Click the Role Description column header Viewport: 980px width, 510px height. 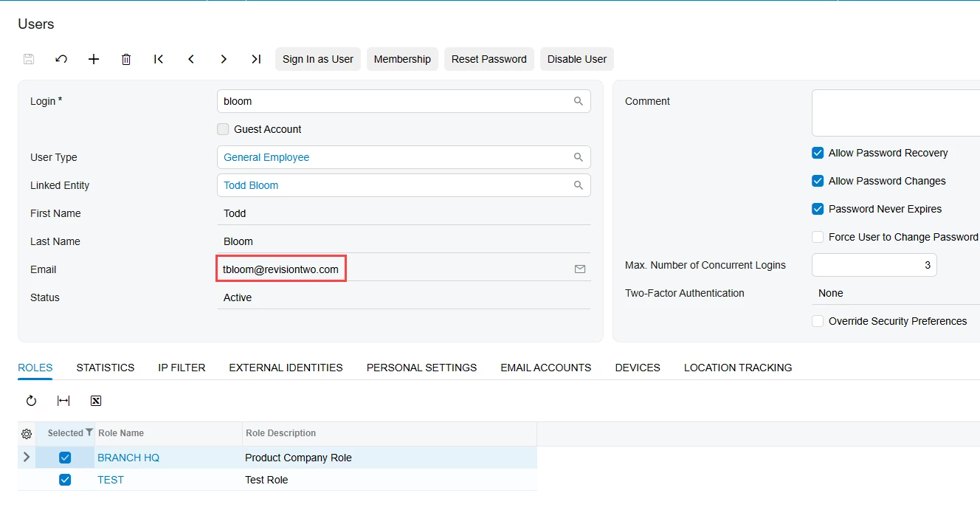click(390, 433)
